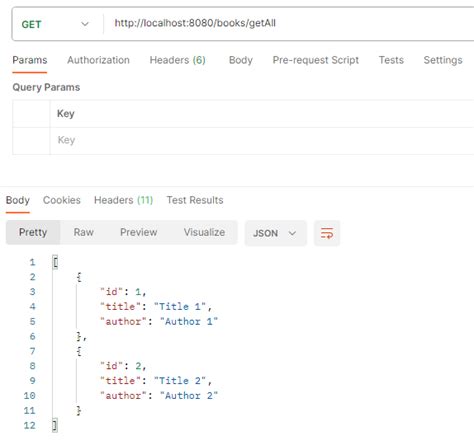The height and width of the screenshot is (445, 474).
Task: Open the request Settings tab
Action: point(443,60)
